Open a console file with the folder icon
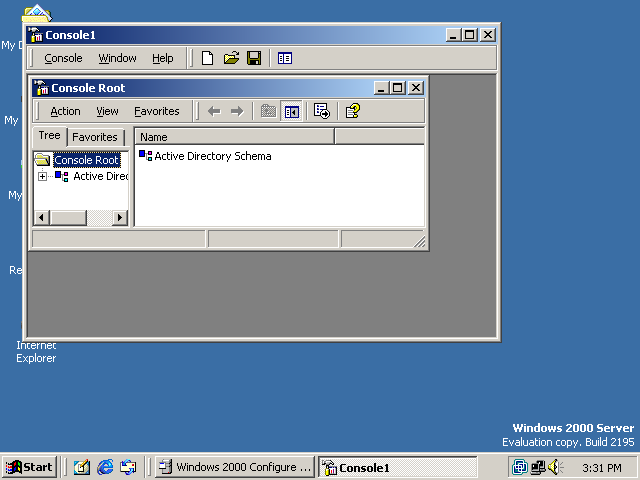The height and width of the screenshot is (480, 640). tap(231, 58)
